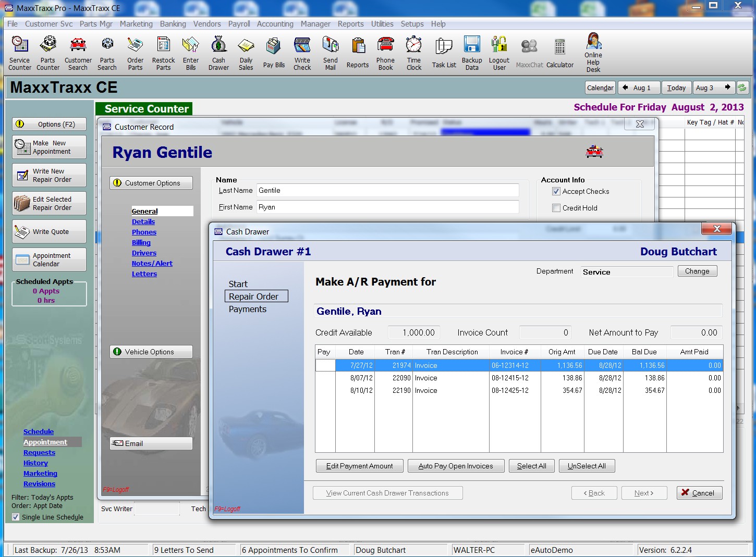The width and height of the screenshot is (756, 557).
Task: Open the Appointment Calendar button
Action: tap(50, 259)
